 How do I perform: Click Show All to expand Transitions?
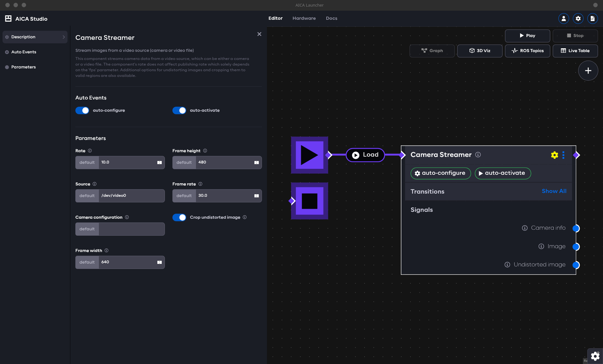(x=554, y=191)
